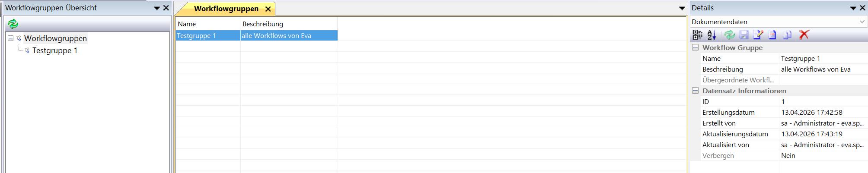Click the green refresh icon in the overview panel
The height and width of the screenshot is (173, 868).
coord(13,24)
